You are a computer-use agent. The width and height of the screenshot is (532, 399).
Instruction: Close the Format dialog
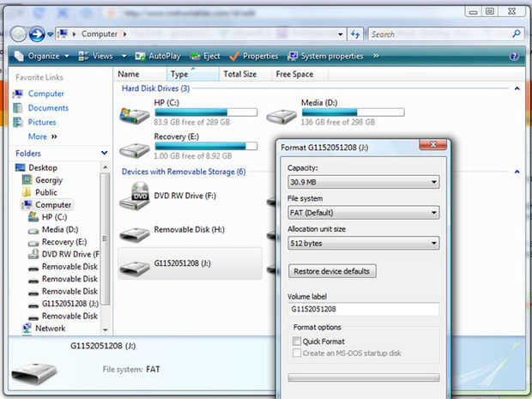coord(433,144)
